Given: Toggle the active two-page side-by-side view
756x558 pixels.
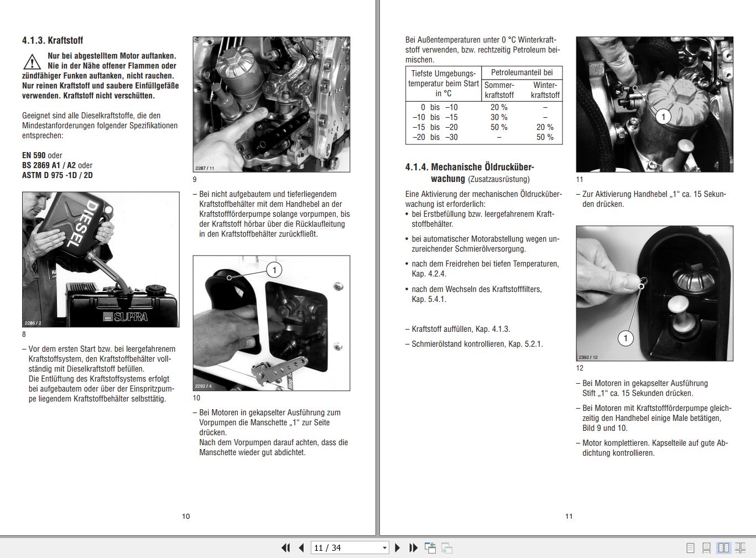Looking at the screenshot, I should tap(723, 547).
